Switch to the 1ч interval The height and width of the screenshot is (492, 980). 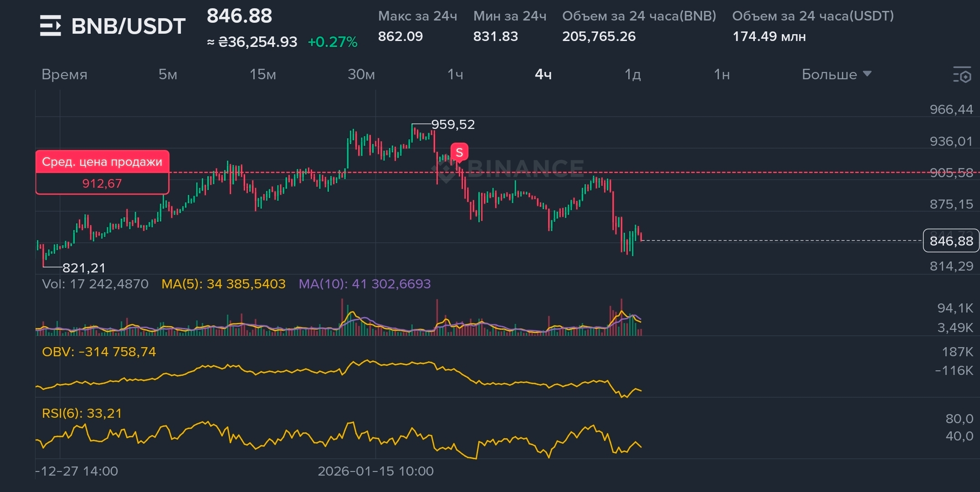click(x=455, y=74)
